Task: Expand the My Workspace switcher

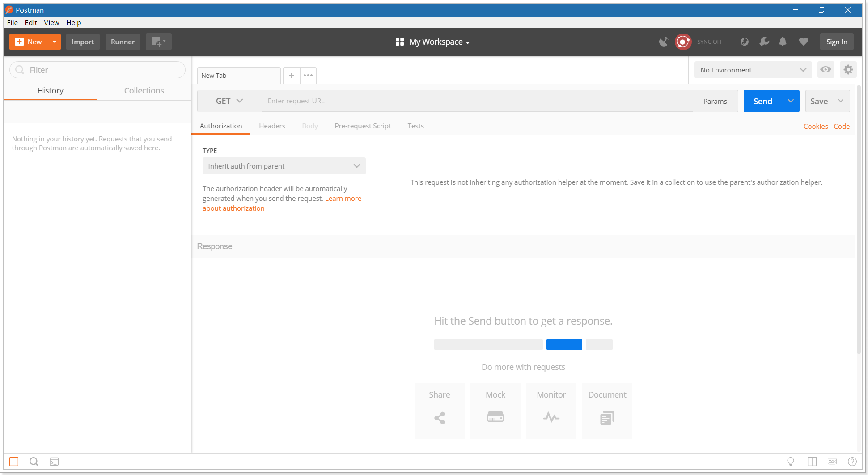Action: coord(432,42)
